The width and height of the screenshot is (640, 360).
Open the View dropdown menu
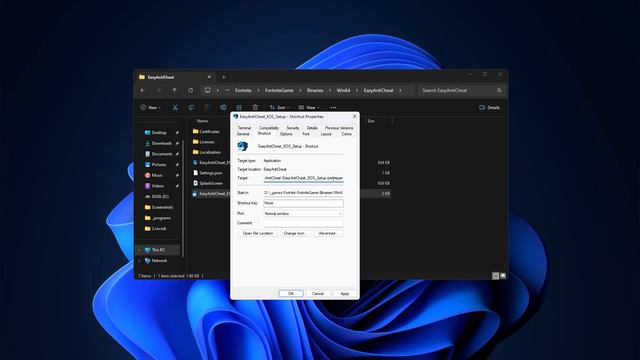(309, 108)
